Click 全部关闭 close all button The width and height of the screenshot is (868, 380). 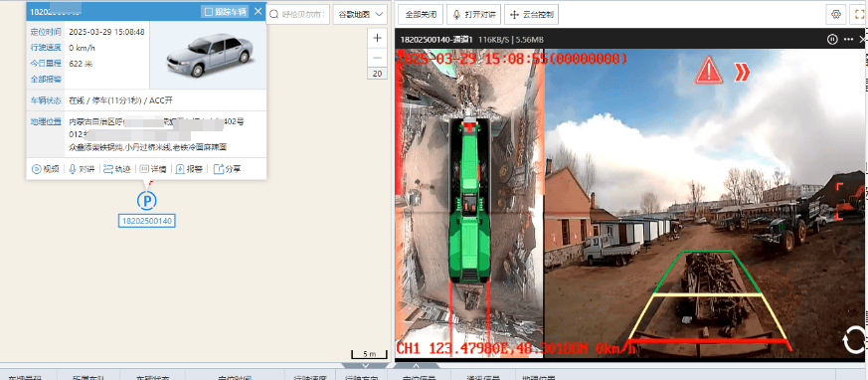(x=421, y=14)
